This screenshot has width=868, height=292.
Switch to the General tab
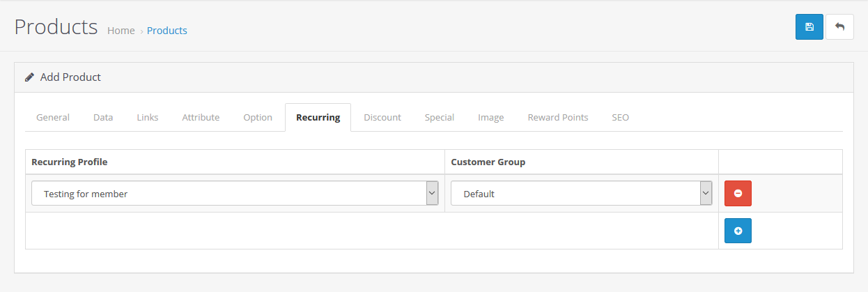(x=53, y=117)
